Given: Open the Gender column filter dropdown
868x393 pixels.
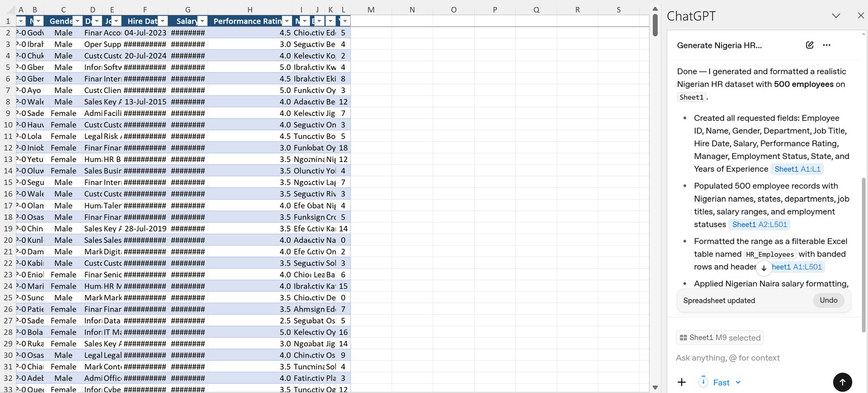Looking at the screenshot, I should [x=78, y=21].
